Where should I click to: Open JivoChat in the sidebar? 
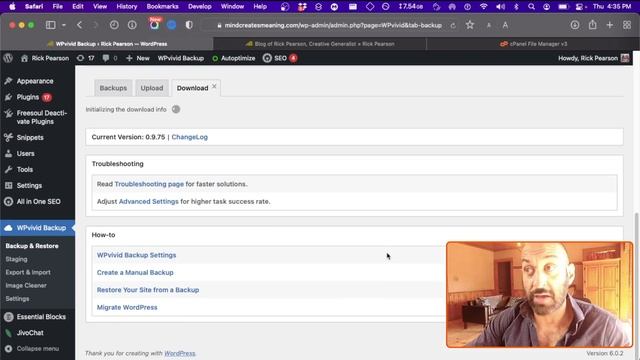30,333
